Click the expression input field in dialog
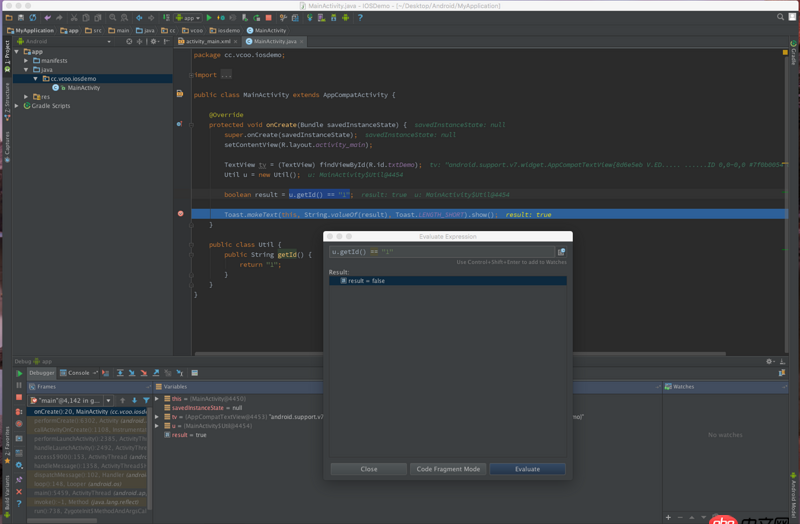The height and width of the screenshot is (524, 800). point(440,252)
